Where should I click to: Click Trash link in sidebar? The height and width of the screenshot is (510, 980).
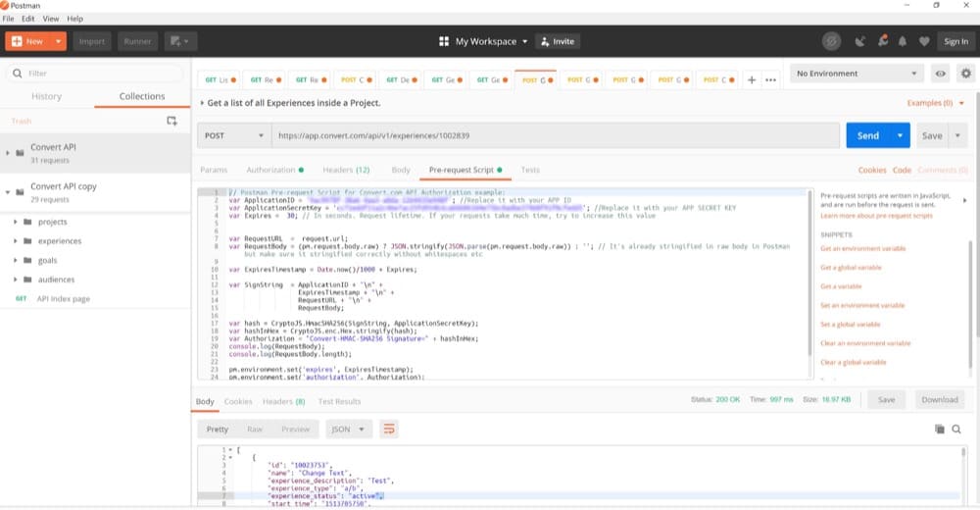(x=22, y=121)
